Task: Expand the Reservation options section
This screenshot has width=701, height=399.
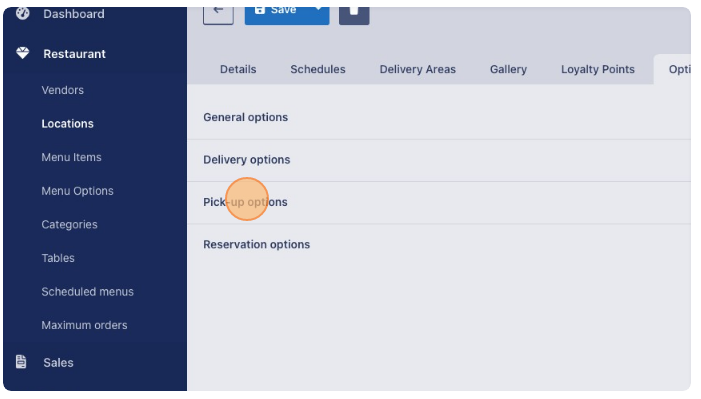Action: tap(439, 245)
